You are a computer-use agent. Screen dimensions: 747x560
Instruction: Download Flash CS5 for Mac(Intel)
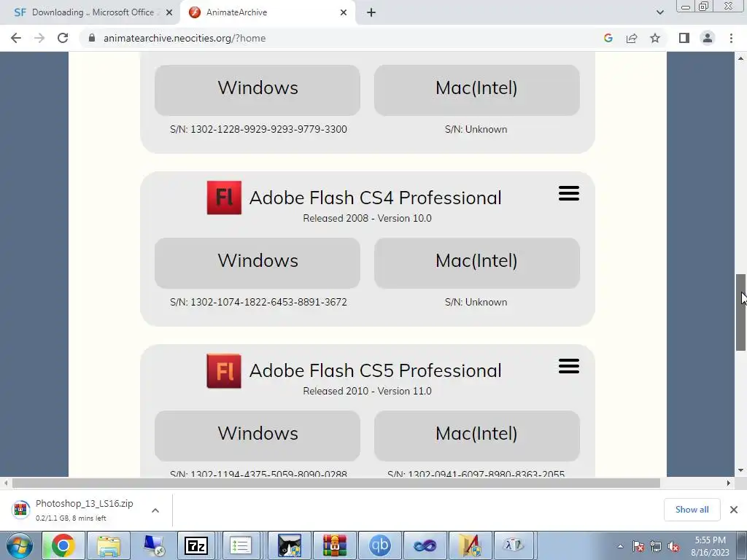click(477, 436)
